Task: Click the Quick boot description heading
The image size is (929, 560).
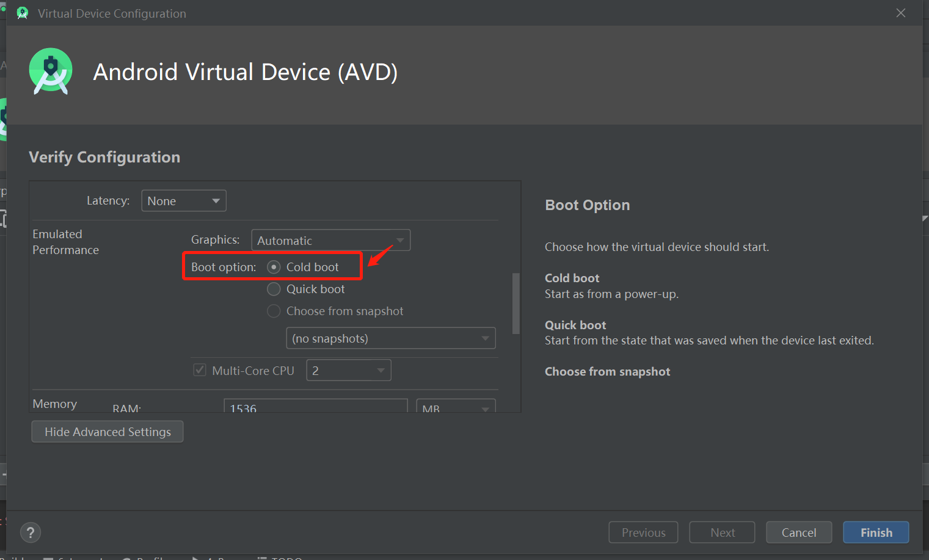Action: (x=575, y=325)
